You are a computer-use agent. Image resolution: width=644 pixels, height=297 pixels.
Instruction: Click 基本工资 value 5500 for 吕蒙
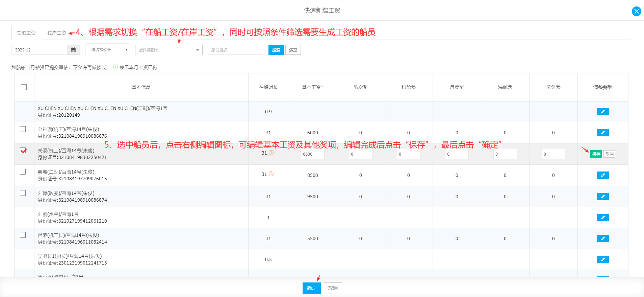[313, 238]
